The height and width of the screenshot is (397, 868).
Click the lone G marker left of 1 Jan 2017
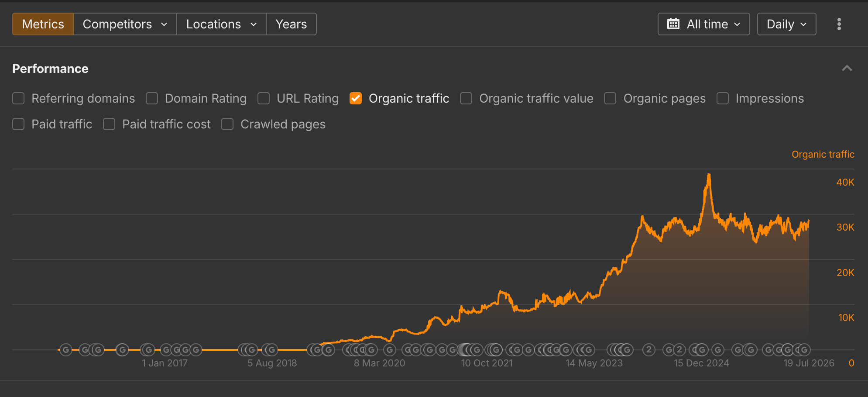click(122, 349)
